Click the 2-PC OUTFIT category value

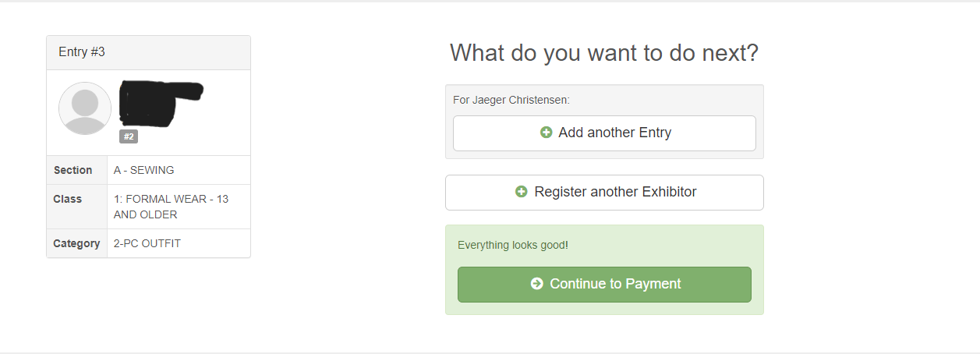click(147, 243)
